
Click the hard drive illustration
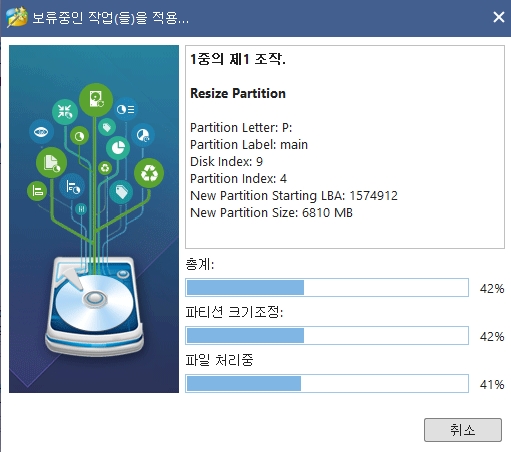(x=95, y=305)
